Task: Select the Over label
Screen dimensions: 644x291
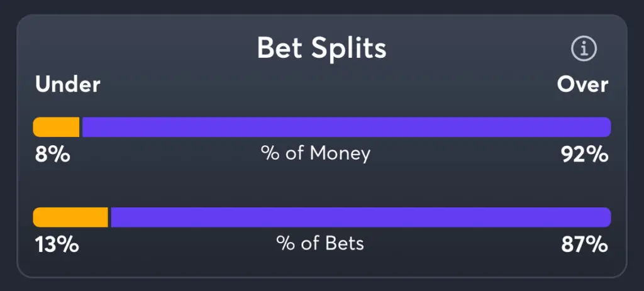Action: pos(582,85)
